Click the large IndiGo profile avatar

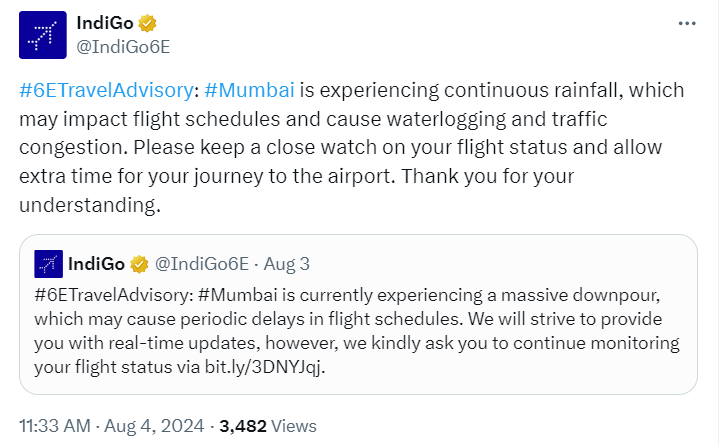pos(41,38)
